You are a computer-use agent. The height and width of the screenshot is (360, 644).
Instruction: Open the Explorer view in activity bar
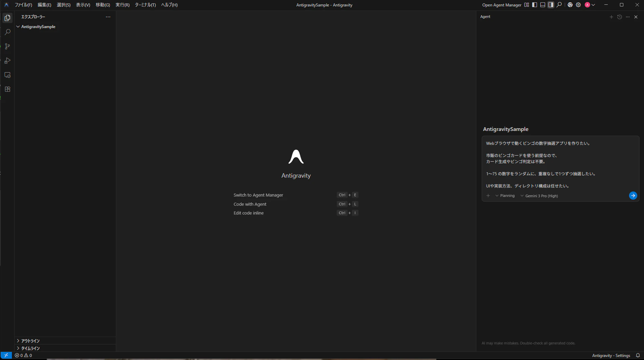(7, 18)
